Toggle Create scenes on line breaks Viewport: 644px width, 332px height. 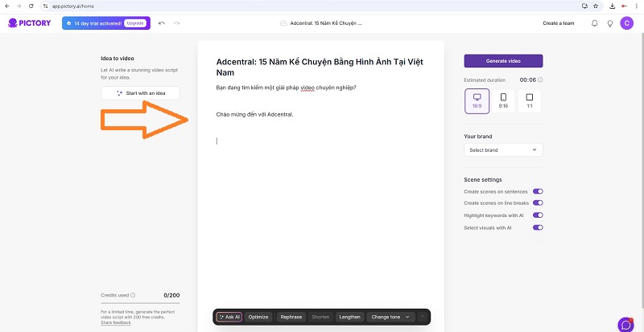pyautogui.click(x=538, y=203)
